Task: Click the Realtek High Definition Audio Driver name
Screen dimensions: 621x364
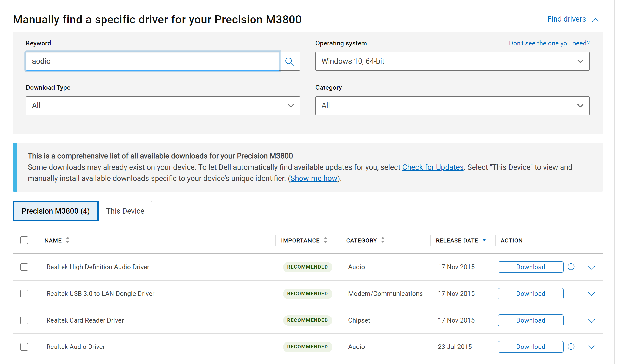Action: pyautogui.click(x=98, y=267)
